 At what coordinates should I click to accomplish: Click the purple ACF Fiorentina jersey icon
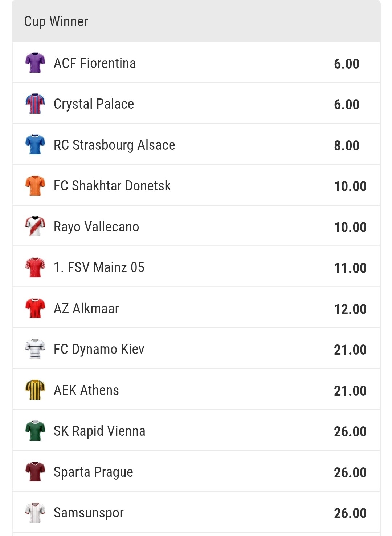point(35,63)
